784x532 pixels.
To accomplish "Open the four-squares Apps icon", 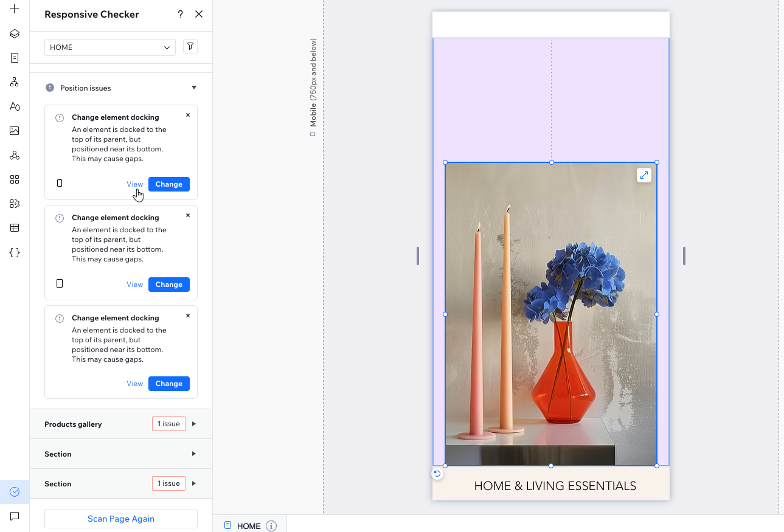I will (15, 179).
